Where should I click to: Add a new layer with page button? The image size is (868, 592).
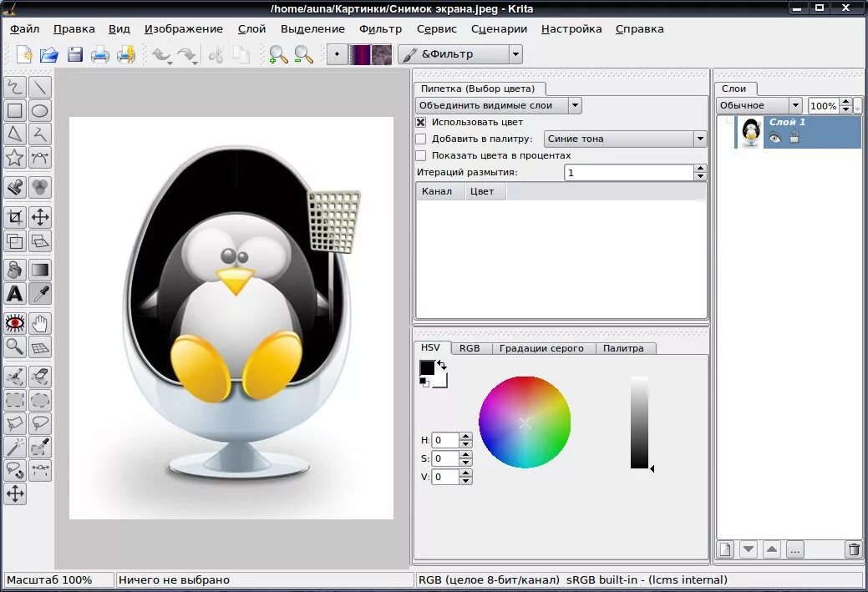[726, 549]
